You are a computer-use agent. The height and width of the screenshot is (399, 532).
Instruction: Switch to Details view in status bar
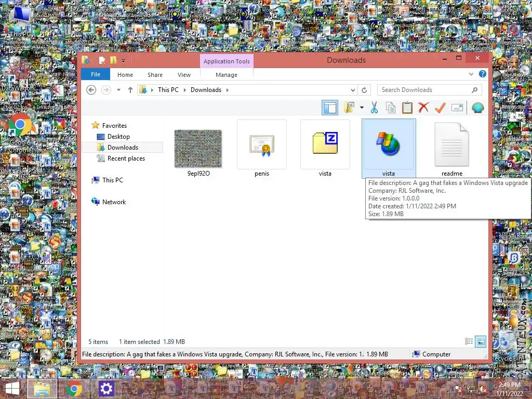(x=469, y=341)
